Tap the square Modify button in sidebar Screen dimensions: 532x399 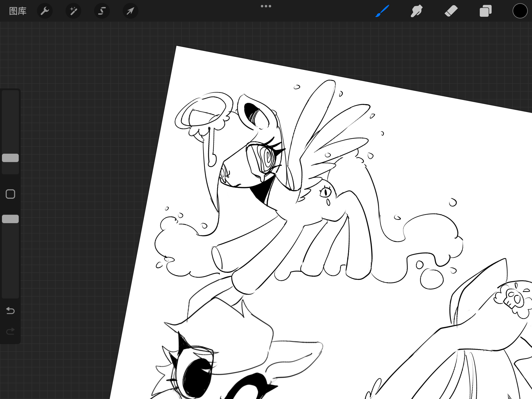pos(10,194)
